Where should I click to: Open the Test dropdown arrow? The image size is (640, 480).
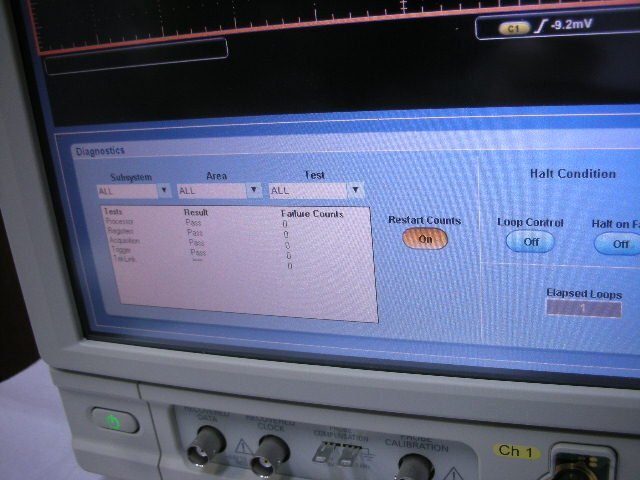[x=356, y=190]
